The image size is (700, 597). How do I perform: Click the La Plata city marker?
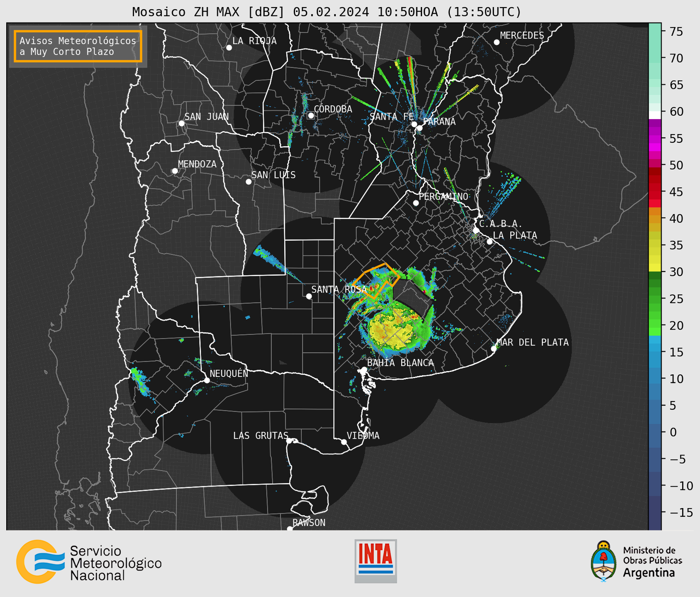click(x=490, y=242)
